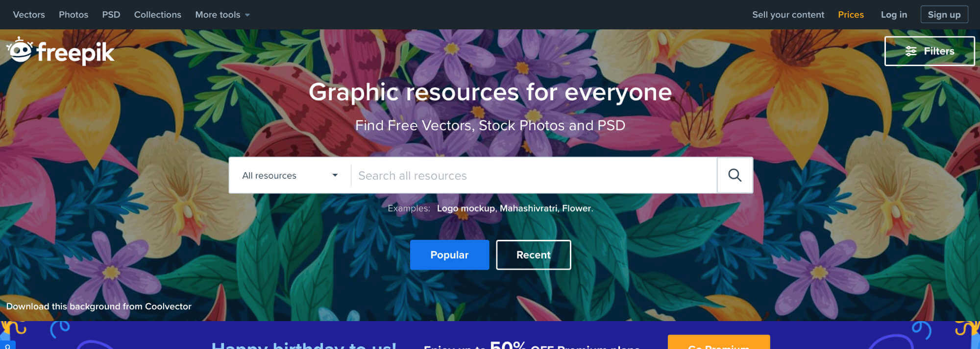
Task: Click the Mahashivratri example search
Action: pyautogui.click(x=528, y=209)
